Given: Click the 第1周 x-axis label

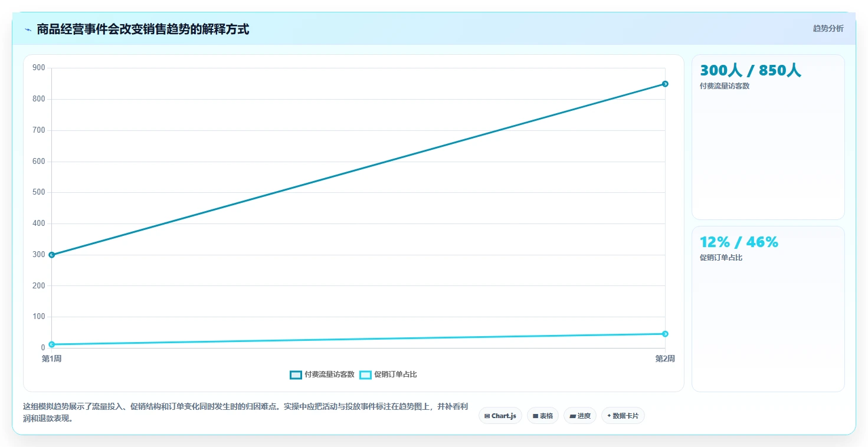Looking at the screenshot, I should click(52, 359).
